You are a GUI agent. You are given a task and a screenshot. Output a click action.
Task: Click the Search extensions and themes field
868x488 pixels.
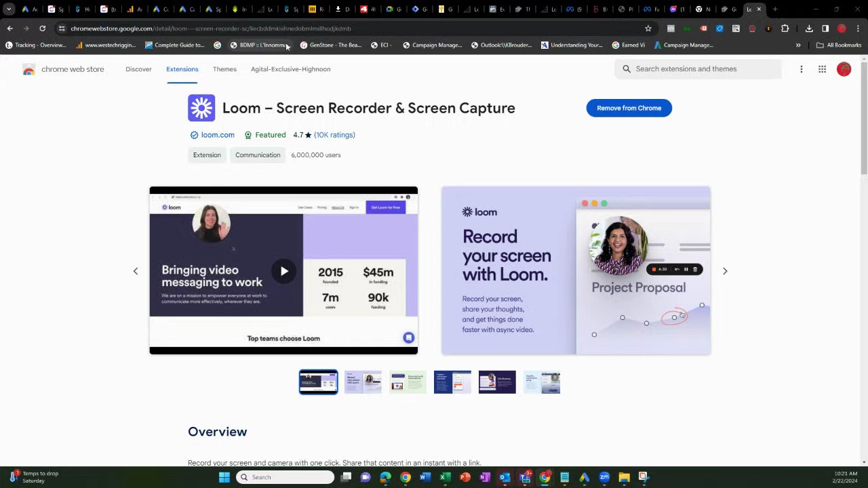click(698, 69)
